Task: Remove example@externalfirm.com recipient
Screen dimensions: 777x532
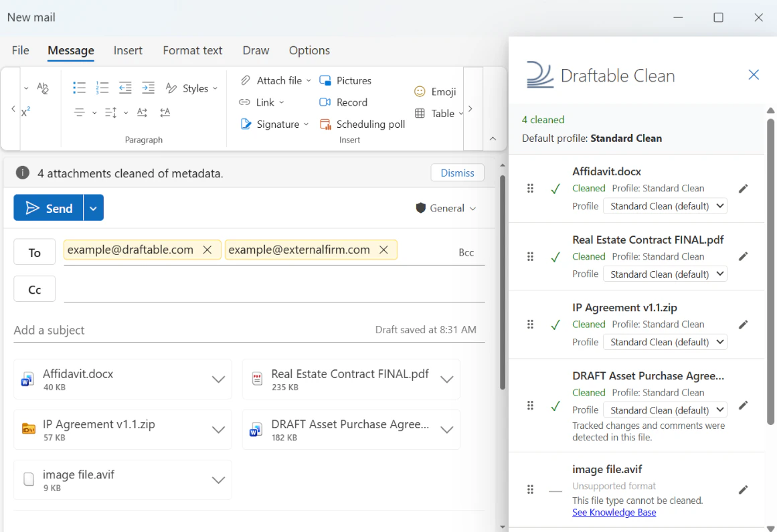Action: pyautogui.click(x=383, y=250)
